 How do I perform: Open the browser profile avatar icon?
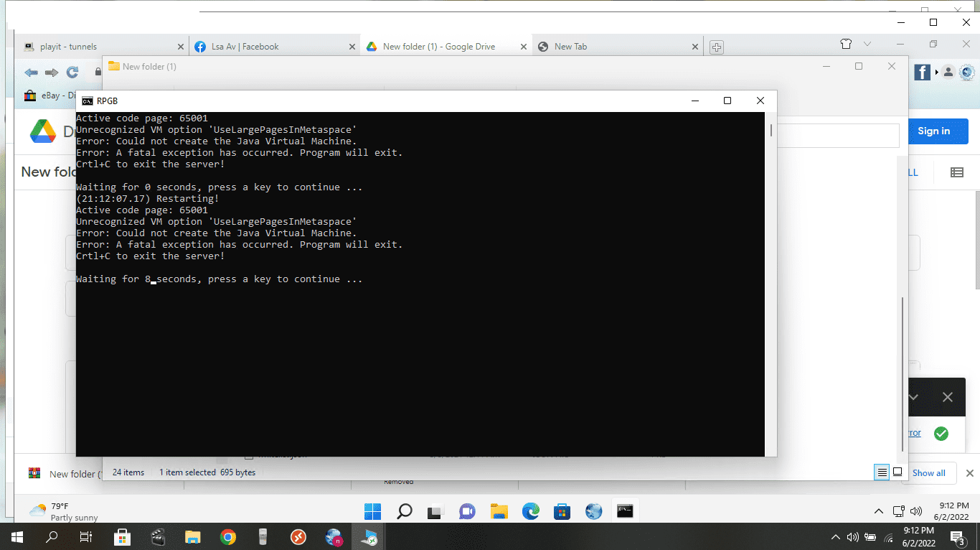948,72
